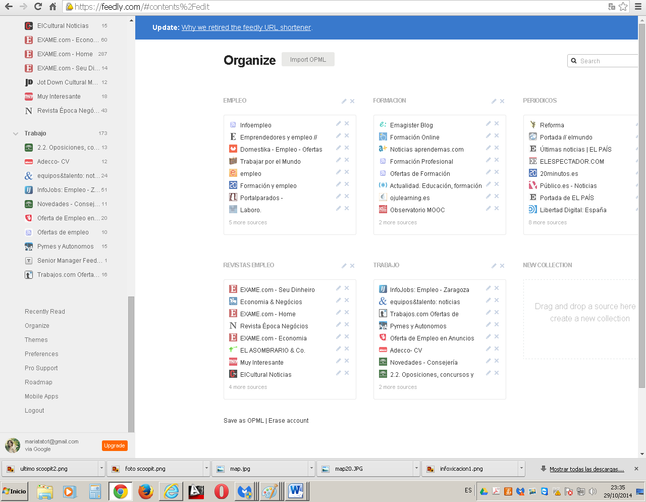The height and width of the screenshot is (502, 646).
Task: Edit the Adecco- CV source in TRABAJO collection
Action: click(488, 348)
